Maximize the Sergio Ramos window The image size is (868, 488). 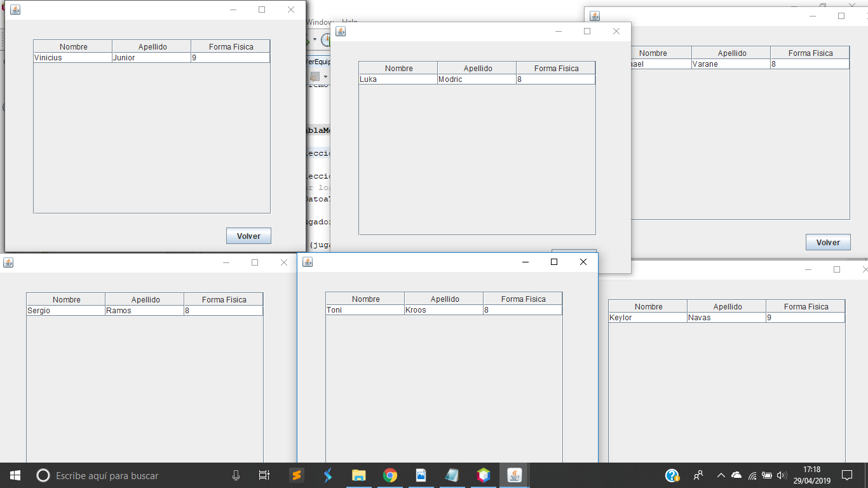tap(255, 262)
